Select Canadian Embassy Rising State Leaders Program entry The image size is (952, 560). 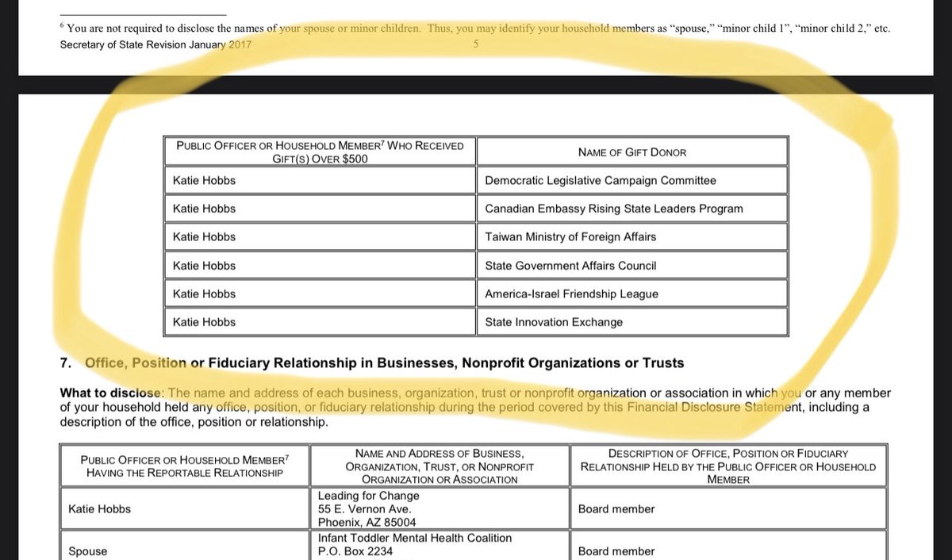pyautogui.click(x=613, y=209)
